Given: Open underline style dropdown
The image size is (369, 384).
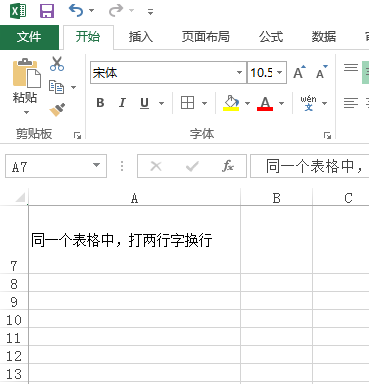Looking at the screenshot, I should [x=161, y=103].
